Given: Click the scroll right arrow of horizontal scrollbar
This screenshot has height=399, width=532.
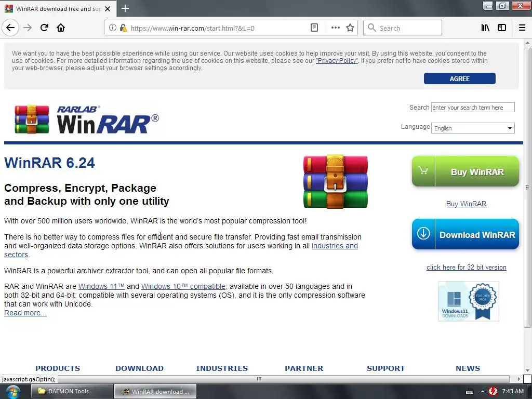Looking at the screenshot, I should (x=519, y=379).
